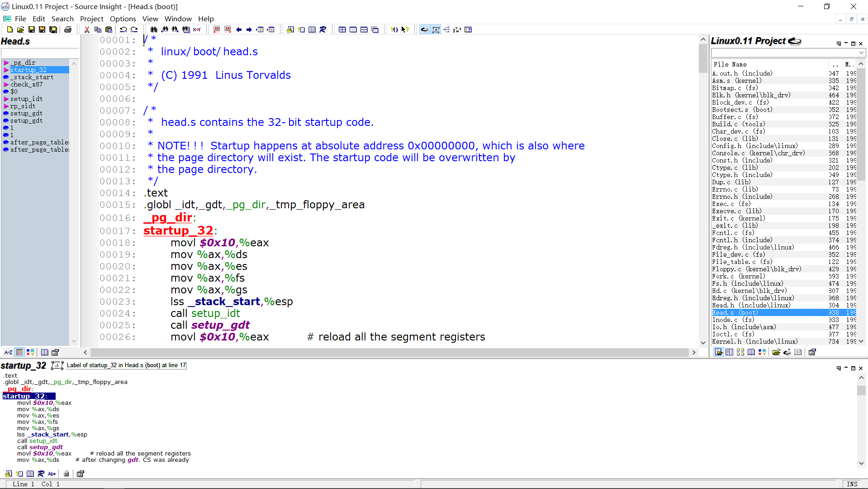Screen dimensions: 868x489
Task: Click the Undo arrow icon
Action: pyautogui.click(x=123, y=29)
